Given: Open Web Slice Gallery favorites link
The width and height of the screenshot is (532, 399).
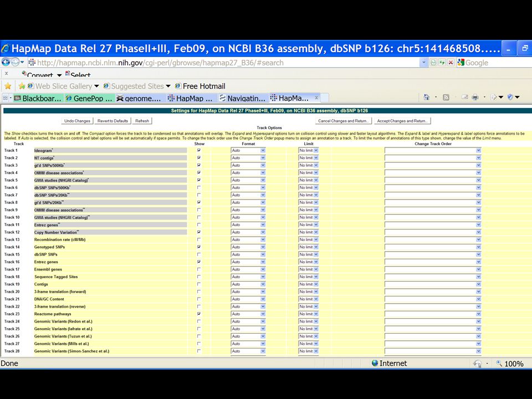Looking at the screenshot, I should point(63,86).
